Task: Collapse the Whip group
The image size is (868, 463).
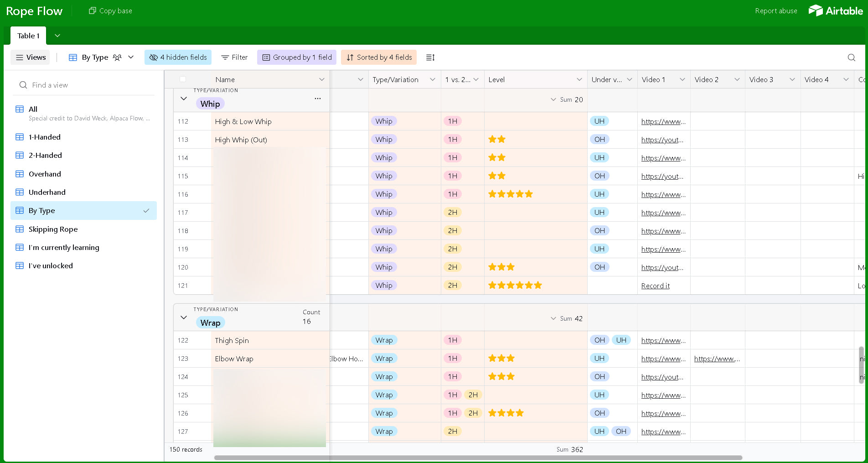Action: (x=184, y=99)
